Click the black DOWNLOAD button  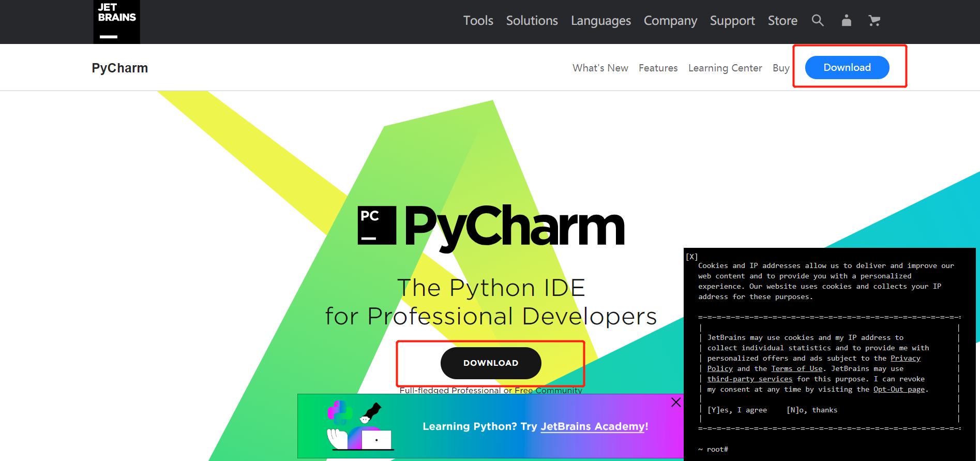tap(491, 363)
